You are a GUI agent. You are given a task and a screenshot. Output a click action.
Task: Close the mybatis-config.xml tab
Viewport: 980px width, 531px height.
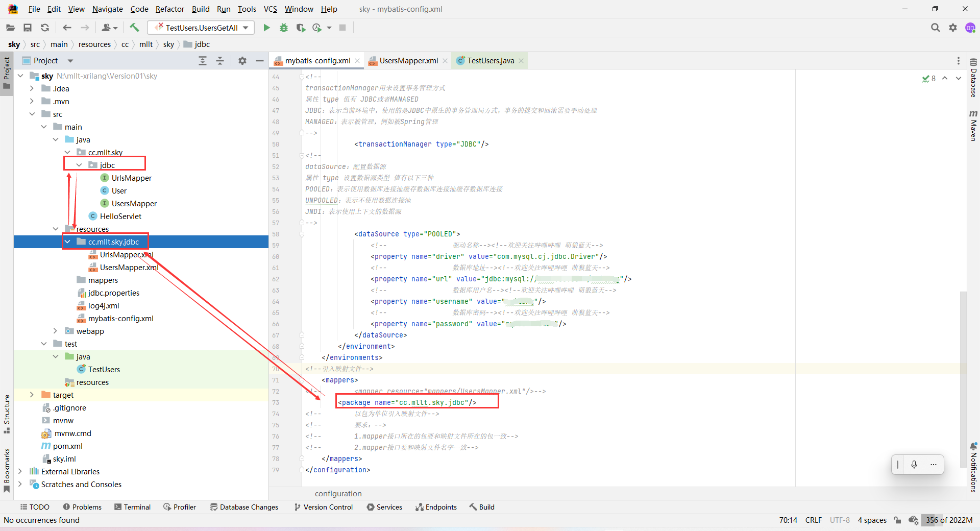click(x=357, y=61)
